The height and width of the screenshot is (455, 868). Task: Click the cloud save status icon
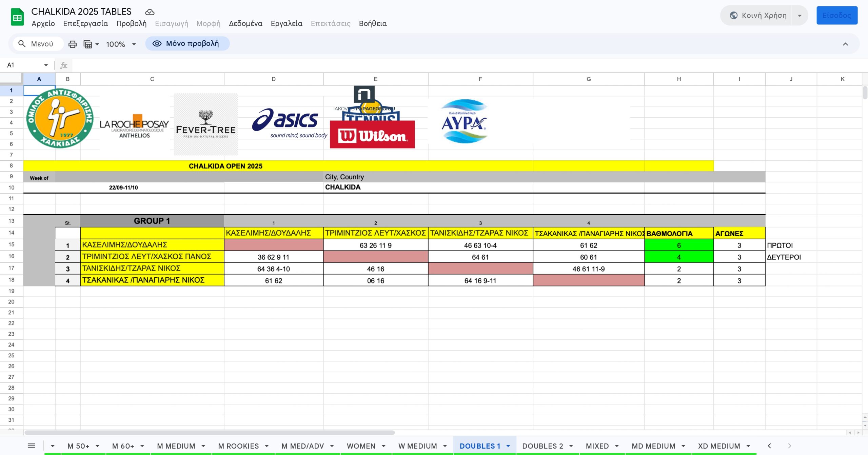tap(150, 12)
